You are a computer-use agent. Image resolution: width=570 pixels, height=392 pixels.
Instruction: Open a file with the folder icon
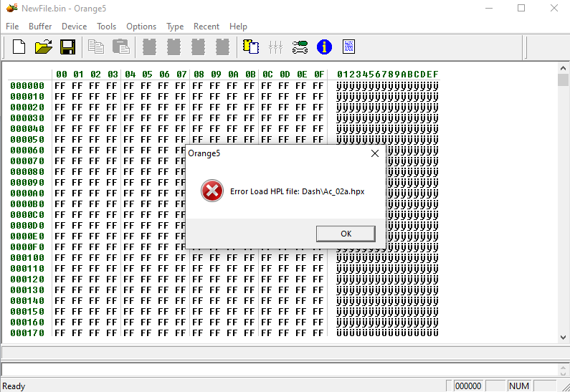click(44, 47)
